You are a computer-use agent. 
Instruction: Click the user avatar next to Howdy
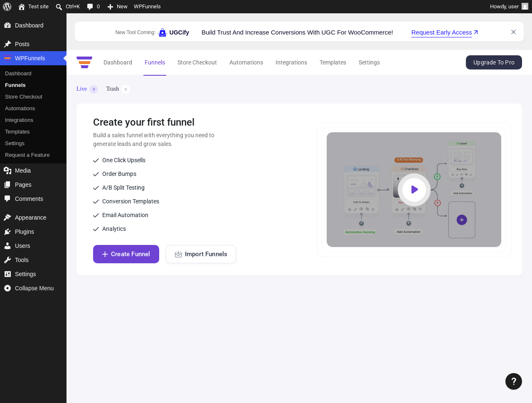click(x=525, y=7)
